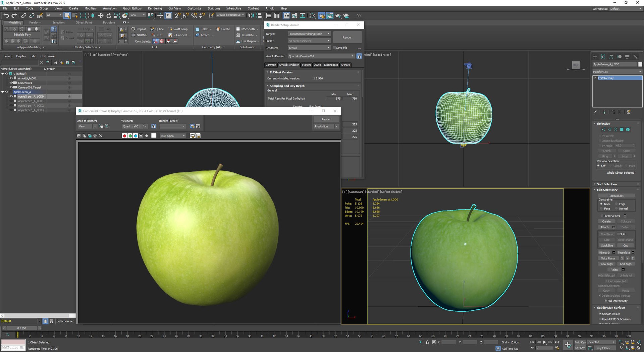Activate the Select Object tool

(67, 15)
